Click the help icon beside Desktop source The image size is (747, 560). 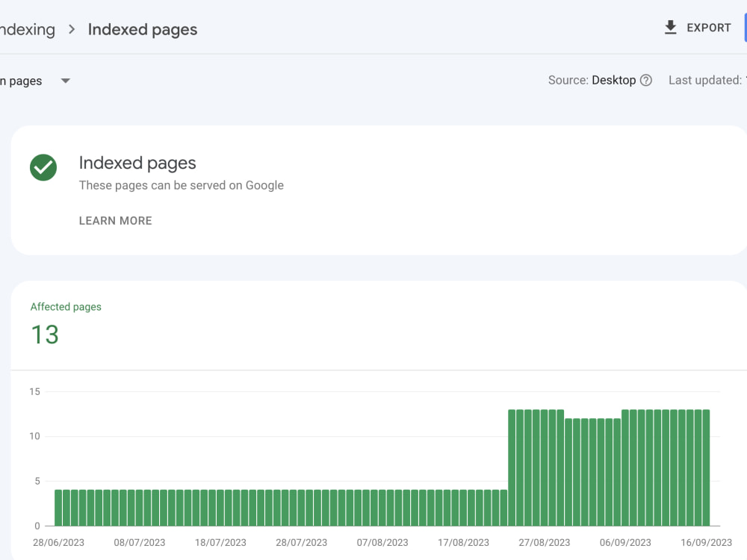coord(646,80)
